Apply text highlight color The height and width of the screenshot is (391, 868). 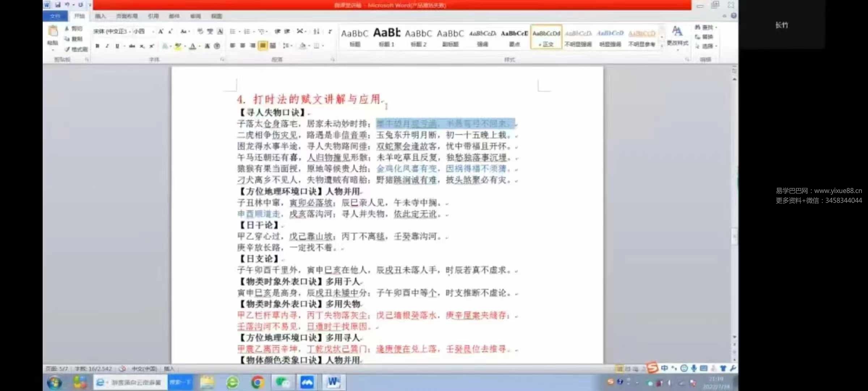(x=178, y=46)
